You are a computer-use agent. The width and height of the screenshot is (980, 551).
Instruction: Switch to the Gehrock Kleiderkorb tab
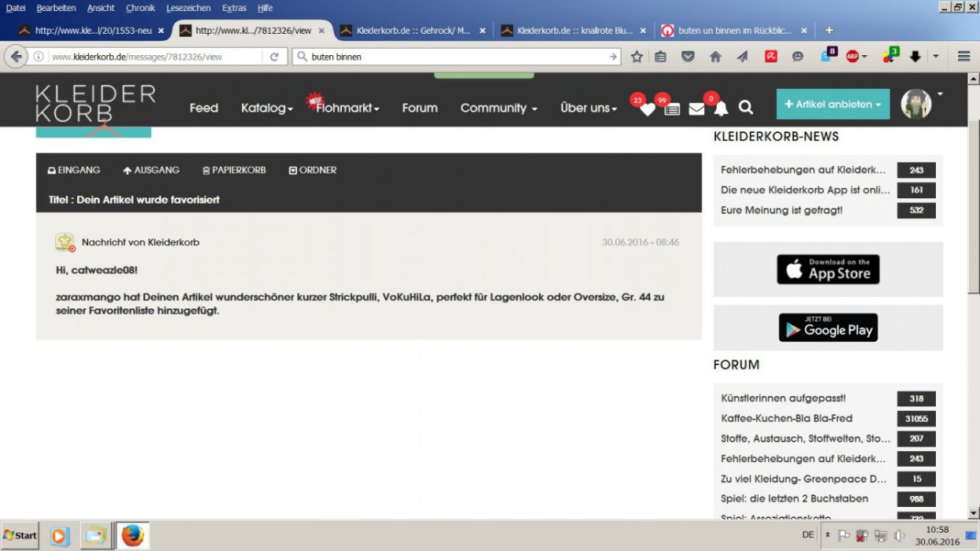413,31
